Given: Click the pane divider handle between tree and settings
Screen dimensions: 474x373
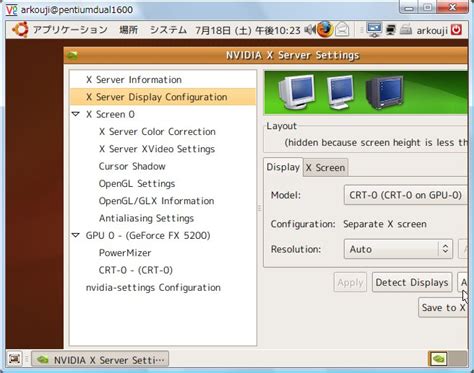Looking at the screenshot, I should 259,208.
